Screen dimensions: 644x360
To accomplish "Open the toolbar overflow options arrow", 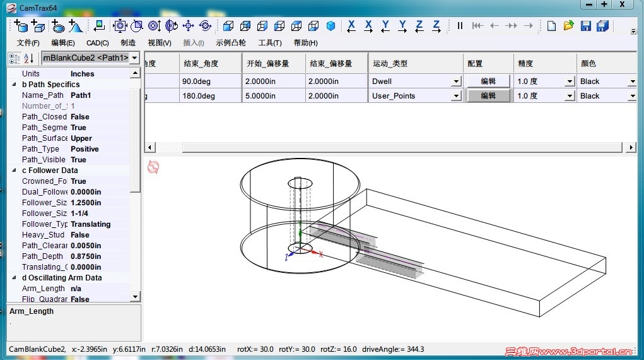I will tap(633, 31).
